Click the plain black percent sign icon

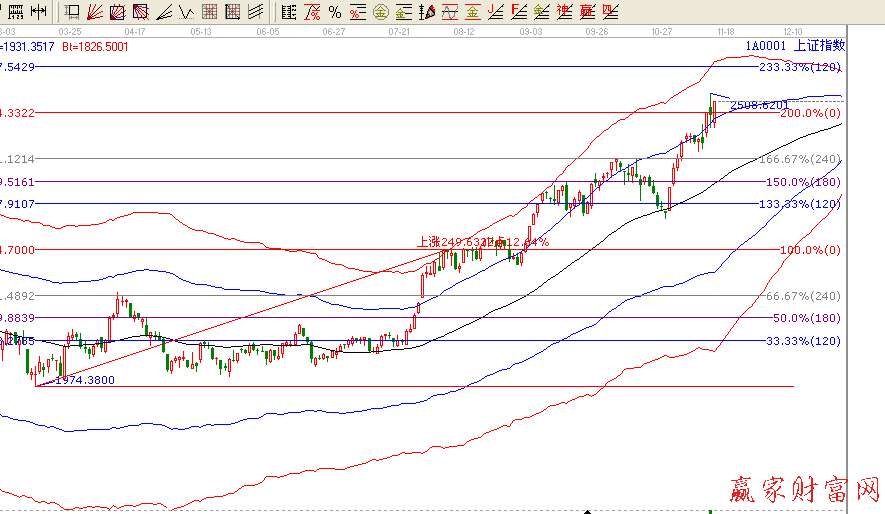tap(334, 12)
